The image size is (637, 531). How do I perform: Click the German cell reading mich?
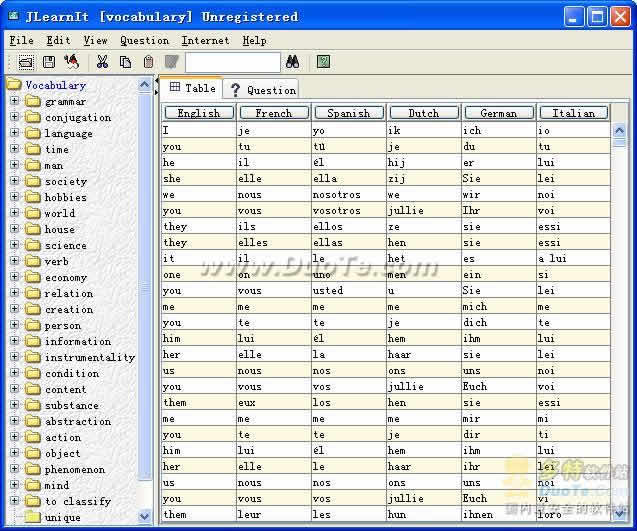[x=498, y=306]
